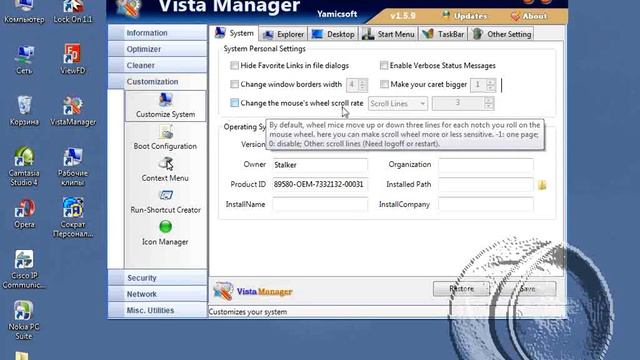The height and width of the screenshot is (360, 640).
Task: Open the Camtasia Studio 4 desktop icon
Action: [x=24, y=167]
